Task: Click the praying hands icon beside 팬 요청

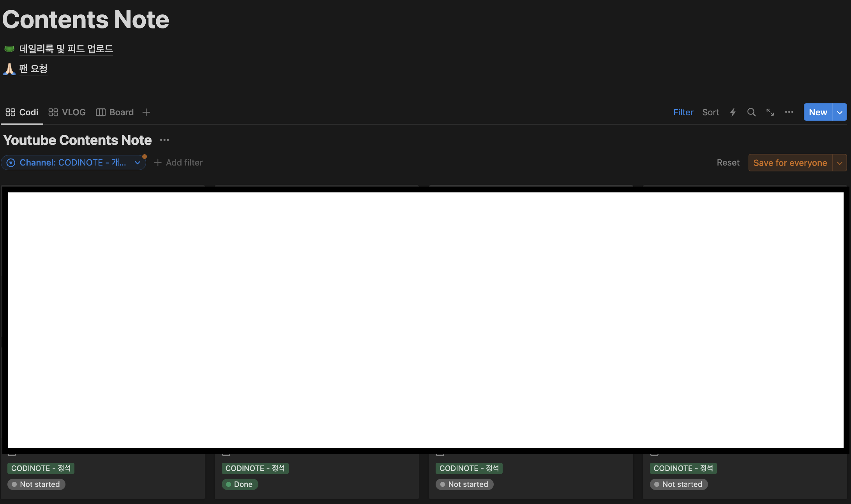Action: (9, 69)
